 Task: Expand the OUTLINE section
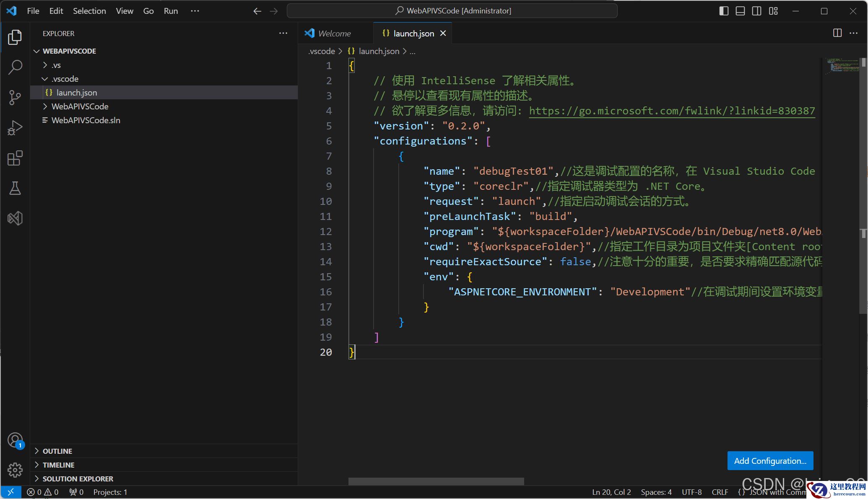[x=57, y=451]
